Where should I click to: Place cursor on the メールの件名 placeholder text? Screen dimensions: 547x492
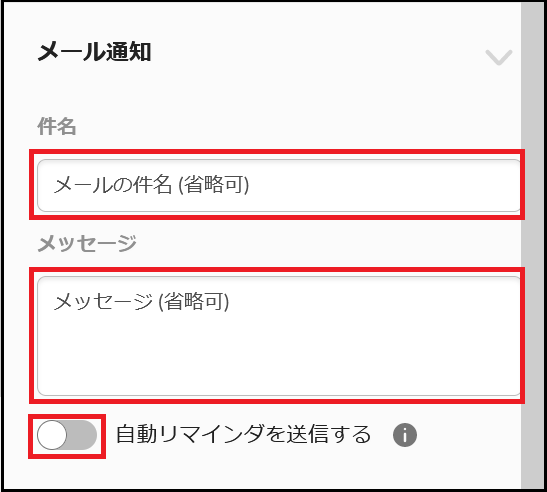pyautogui.click(x=151, y=185)
